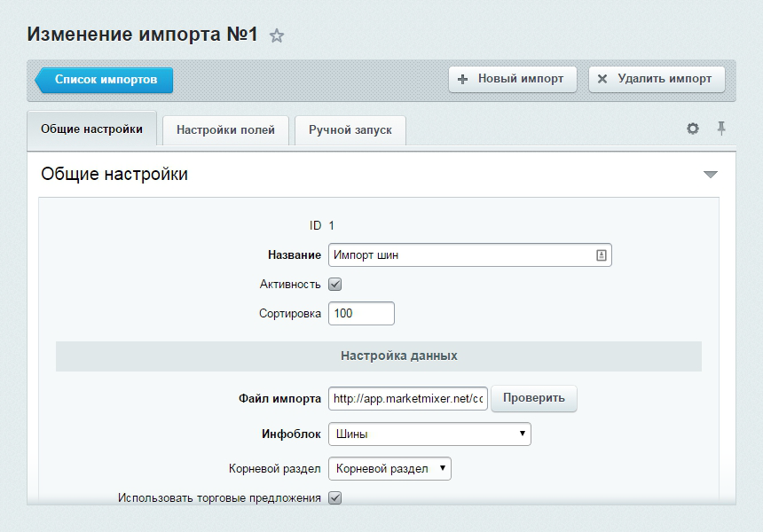Click the Удалить импорт button
This screenshot has width=763, height=532.
pos(657,79)
